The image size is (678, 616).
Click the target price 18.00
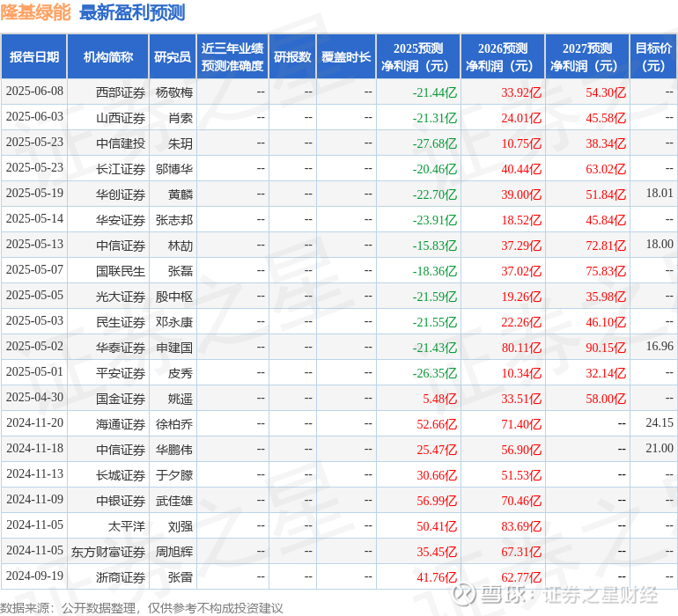[x=660, y=245]
